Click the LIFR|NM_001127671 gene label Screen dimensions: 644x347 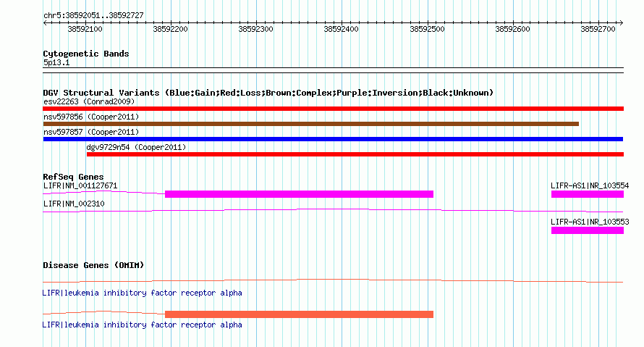[x=80, y=186]
